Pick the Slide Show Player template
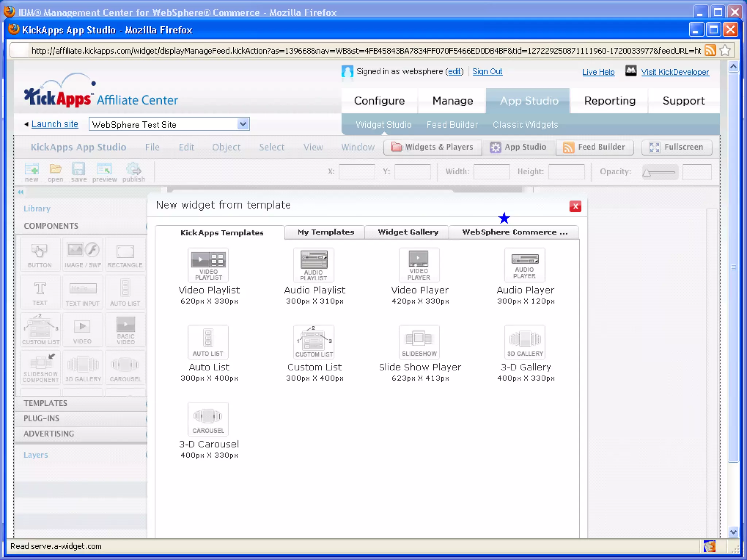This screenshot has width=747, height=560. point(419,342)
